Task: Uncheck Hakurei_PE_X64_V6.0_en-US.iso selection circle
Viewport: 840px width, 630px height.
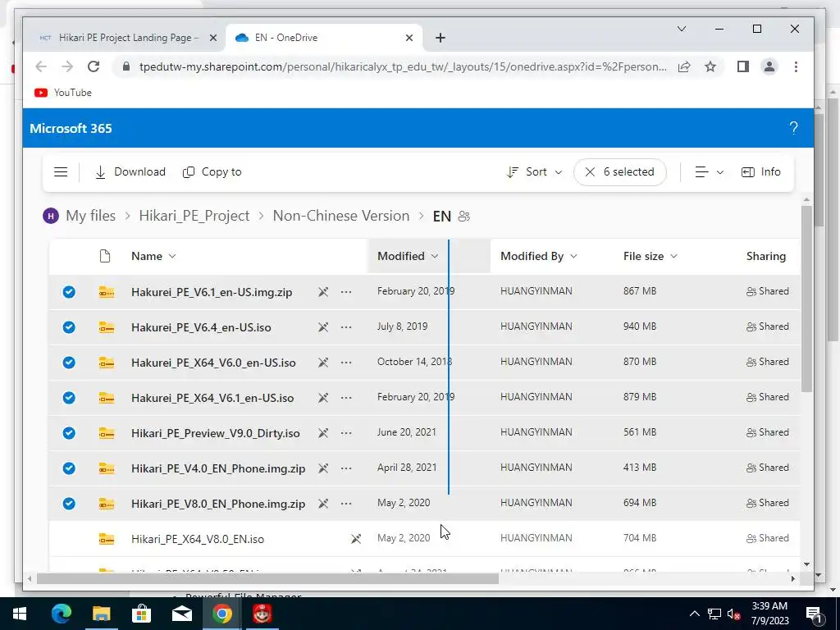Action: click(x=69, y=363)
